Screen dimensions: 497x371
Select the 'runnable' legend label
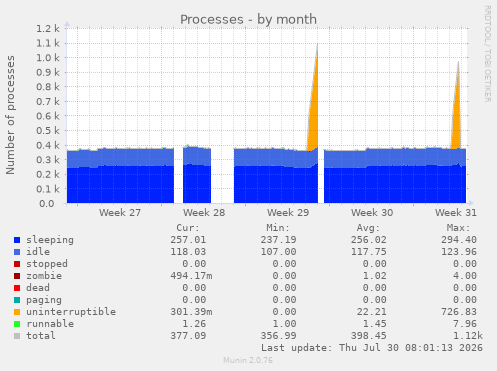[x=50, y=324]
